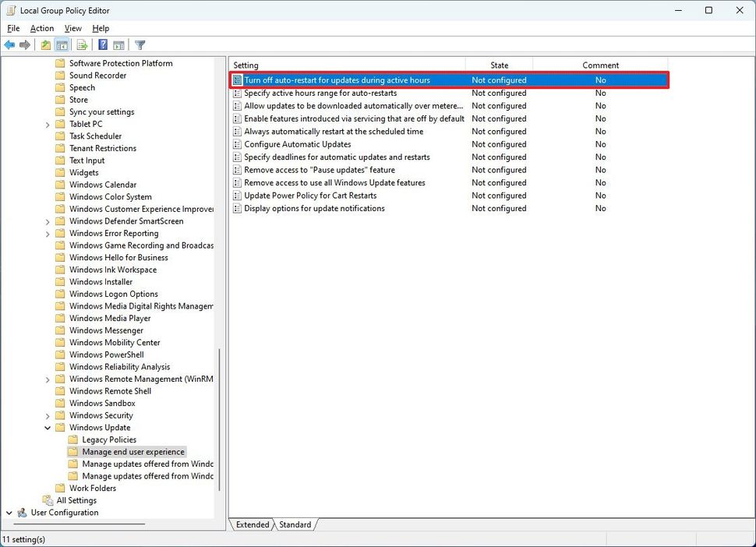Switch to the Standard tab
This screenshot has width=756, height=547.
[295, 524]
